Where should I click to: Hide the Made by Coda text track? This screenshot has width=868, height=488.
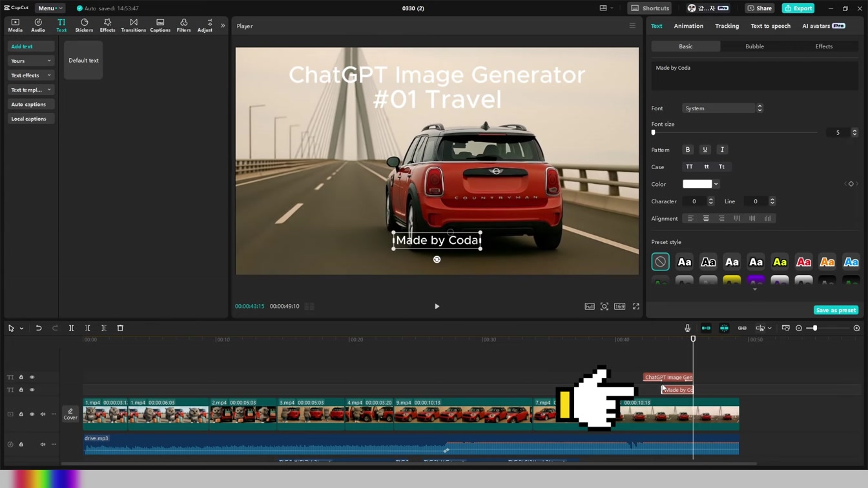click(32, 390)
